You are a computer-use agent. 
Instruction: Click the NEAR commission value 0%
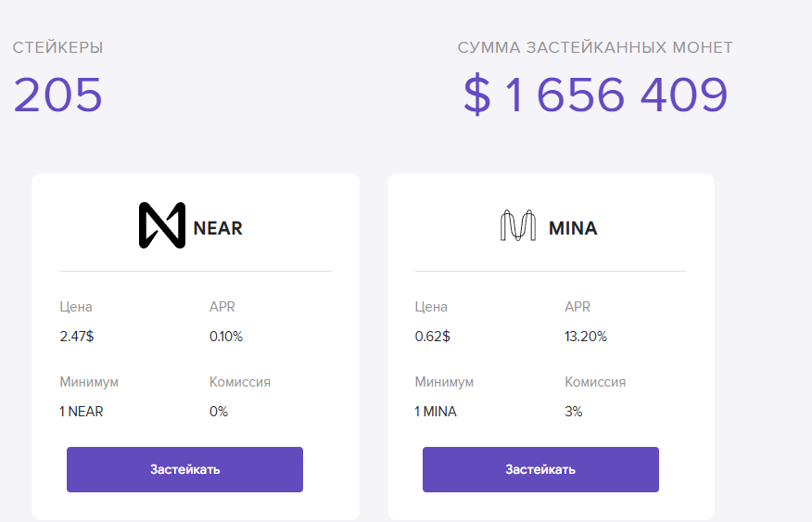pos(219,412)
